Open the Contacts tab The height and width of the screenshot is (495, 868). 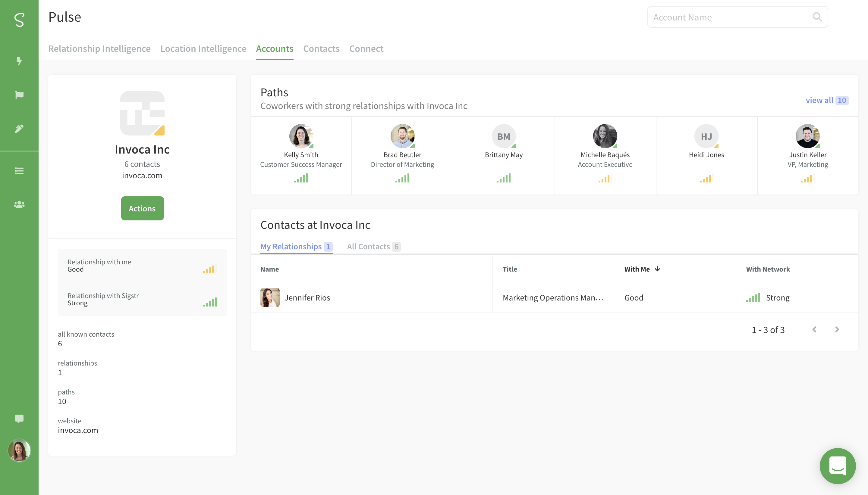point(321,48)
